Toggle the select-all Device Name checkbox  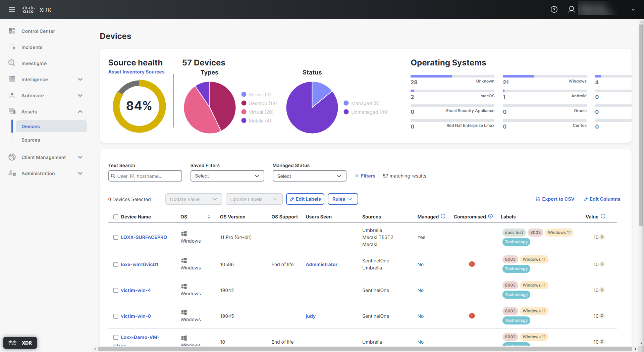[116, 217]
